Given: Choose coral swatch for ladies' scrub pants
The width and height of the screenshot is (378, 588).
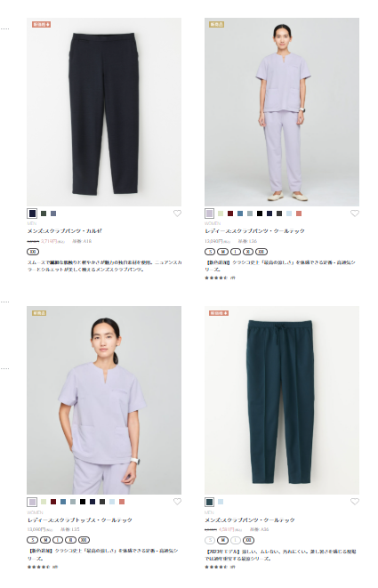Looking at the screenshot, I should (x=299, y=213).
